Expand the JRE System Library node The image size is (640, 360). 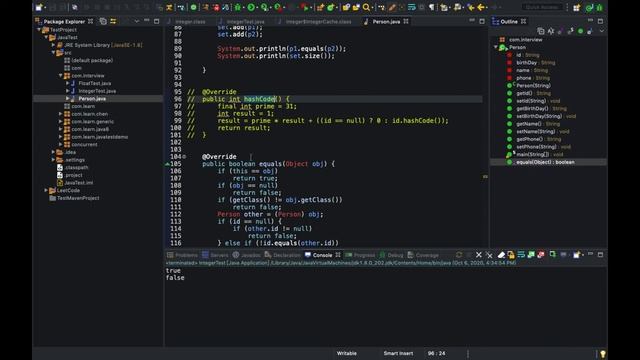53,45
